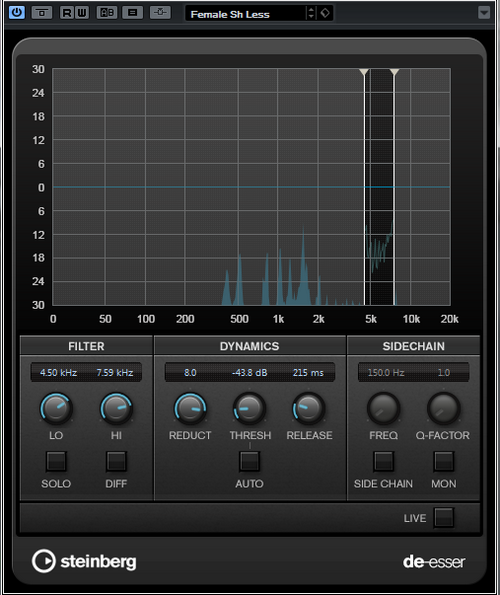Enable the LIVE mode button
Screen dimensions: 500x595
click(x=444, y=518)
